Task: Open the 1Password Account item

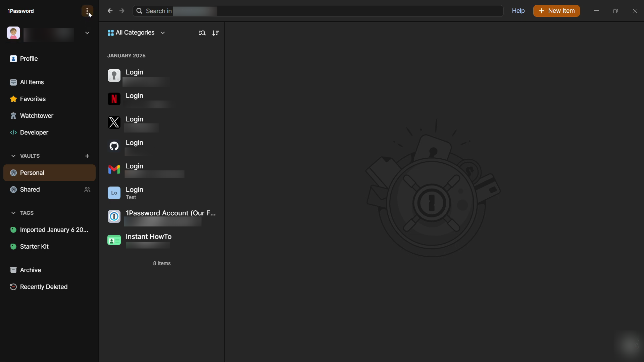Action: [x=162, y=216]
